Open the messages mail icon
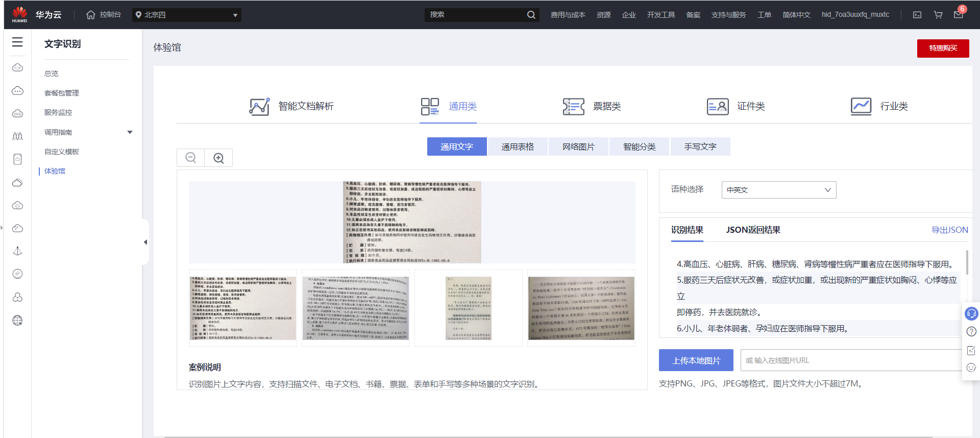 tap(959, 15)
